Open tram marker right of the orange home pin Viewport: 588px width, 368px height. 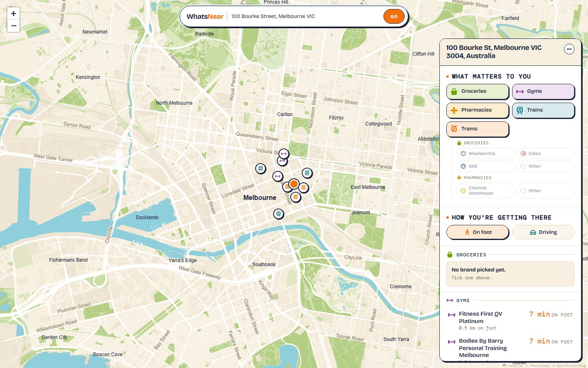303,188
